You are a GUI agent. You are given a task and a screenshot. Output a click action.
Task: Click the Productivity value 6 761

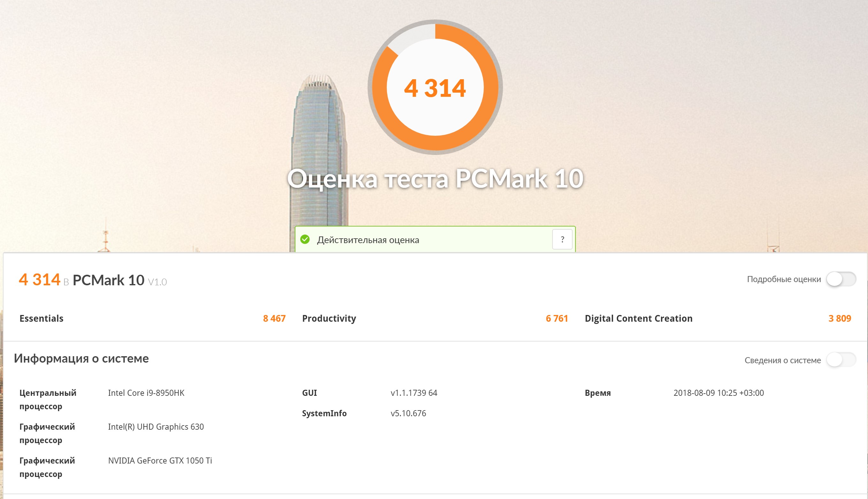point(557,319)
